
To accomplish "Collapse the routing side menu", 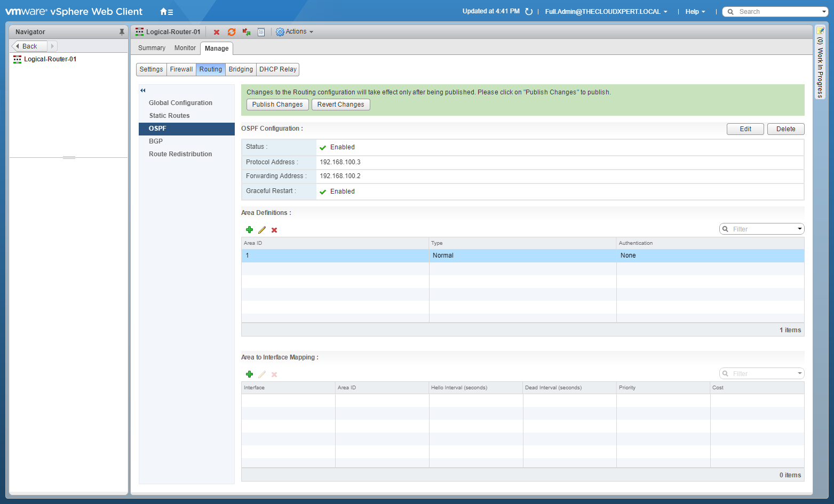I will pyautogui.click(x=143, y=91).
